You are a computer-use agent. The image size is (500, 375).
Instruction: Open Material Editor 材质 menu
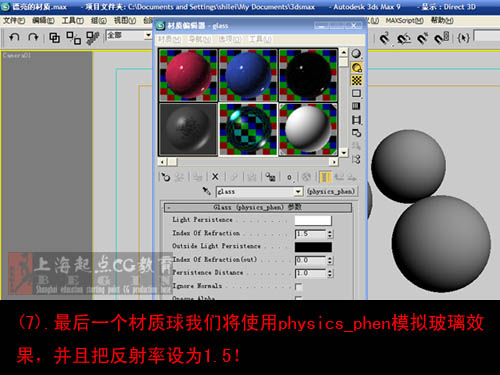(x=169, y=39)
